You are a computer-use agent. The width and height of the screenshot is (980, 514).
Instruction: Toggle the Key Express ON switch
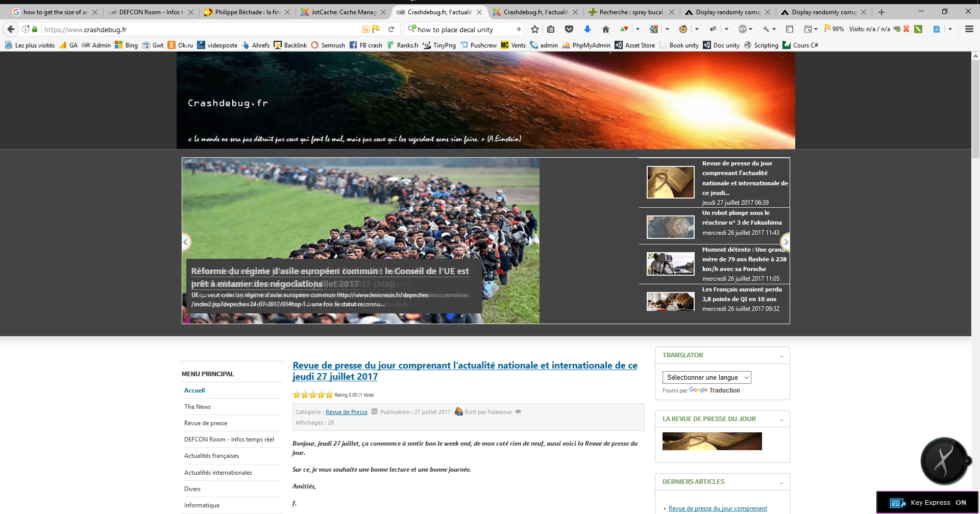click(961, 502)
